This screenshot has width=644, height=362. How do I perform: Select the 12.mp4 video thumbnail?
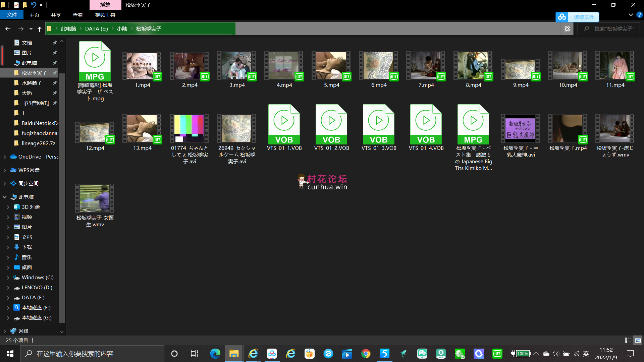point(95,133)
